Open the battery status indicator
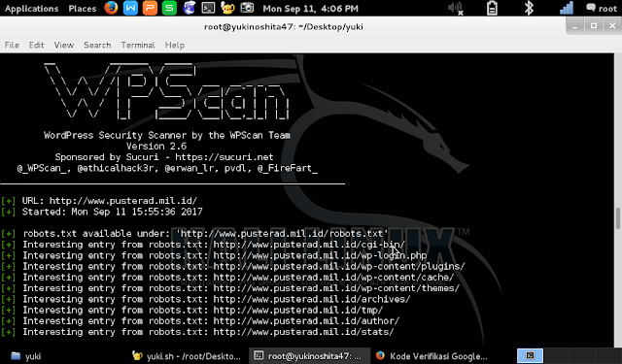This screenshot has height=364, width=622. point(492,8)
